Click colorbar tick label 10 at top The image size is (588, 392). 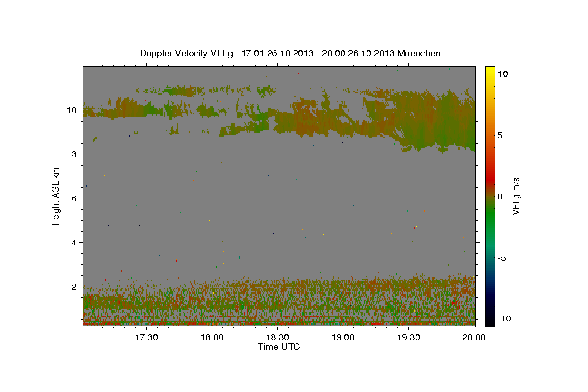502,74
